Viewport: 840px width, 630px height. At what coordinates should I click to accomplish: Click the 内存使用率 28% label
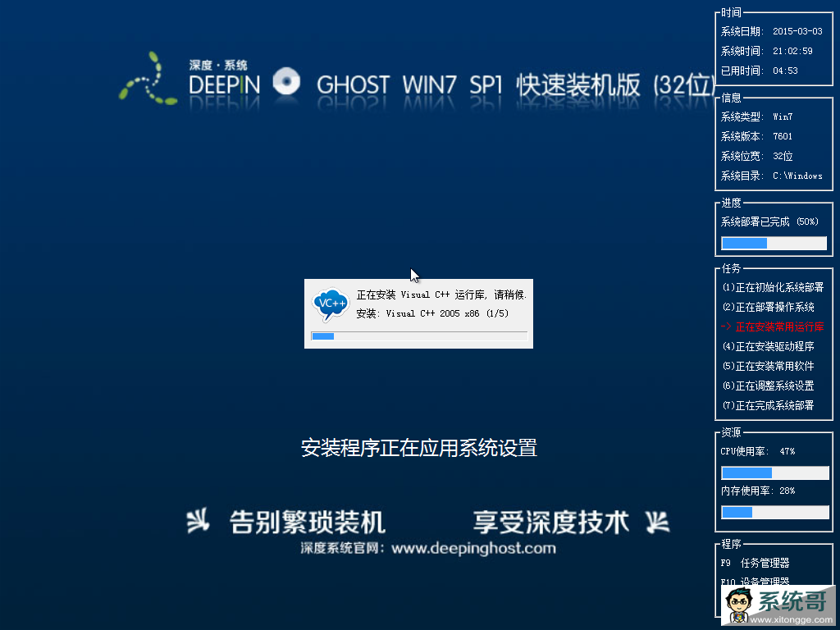coord(757,491)
